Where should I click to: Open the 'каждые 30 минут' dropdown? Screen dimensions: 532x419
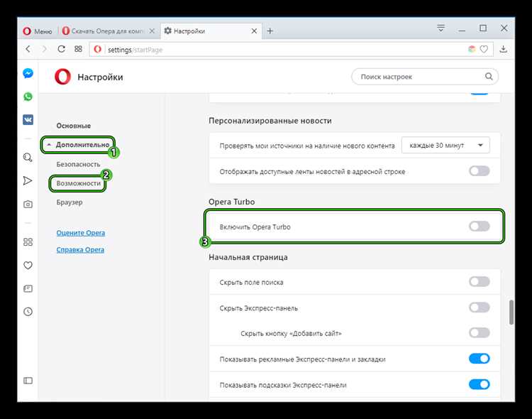pos(445,145)
